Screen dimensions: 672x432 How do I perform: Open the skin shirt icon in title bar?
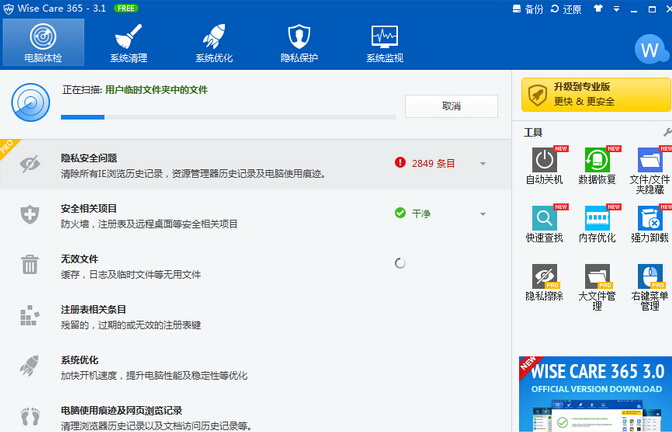coord(598,9)
